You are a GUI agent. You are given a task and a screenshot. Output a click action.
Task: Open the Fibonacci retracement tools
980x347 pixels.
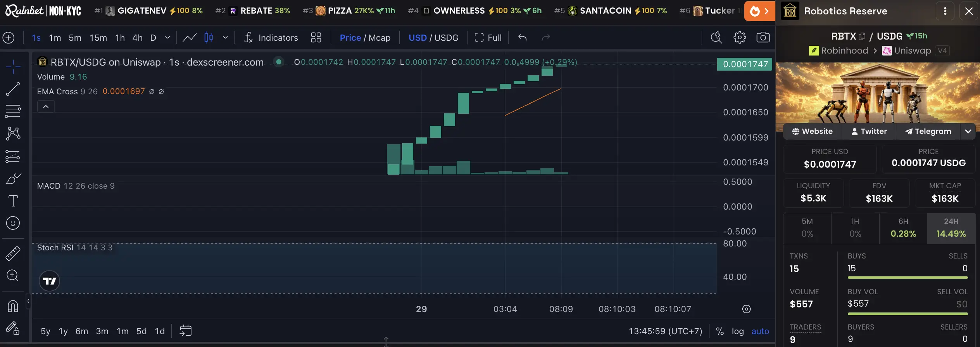point(13,111)
